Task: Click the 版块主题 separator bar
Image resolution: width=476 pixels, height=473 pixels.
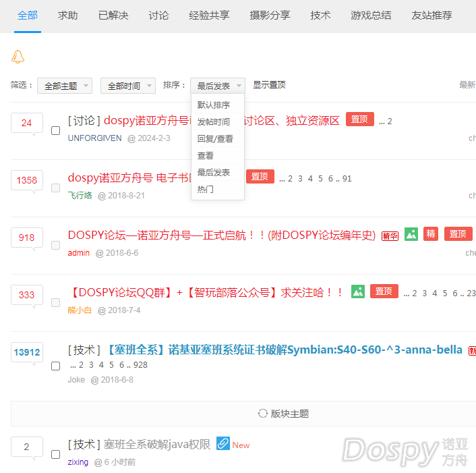Action: pos(243,414)
